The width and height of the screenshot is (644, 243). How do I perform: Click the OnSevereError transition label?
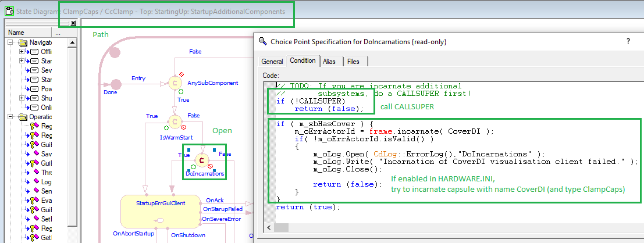pyautogui.click(x=222, y=219)
